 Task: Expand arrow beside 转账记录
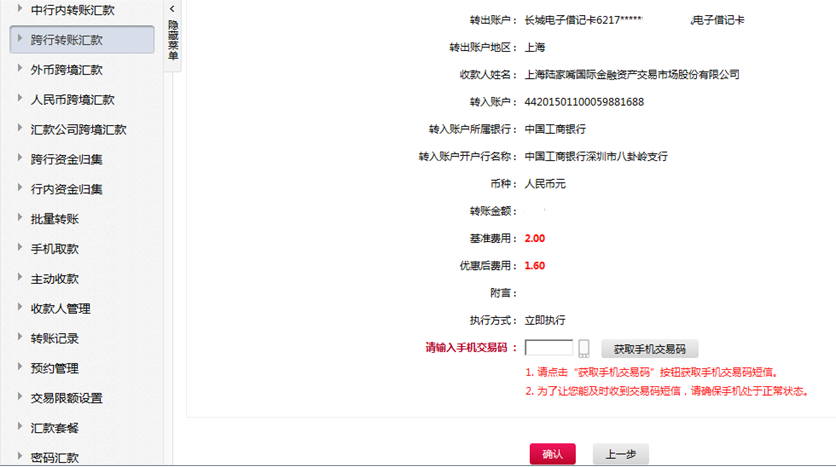coord(20,336)
